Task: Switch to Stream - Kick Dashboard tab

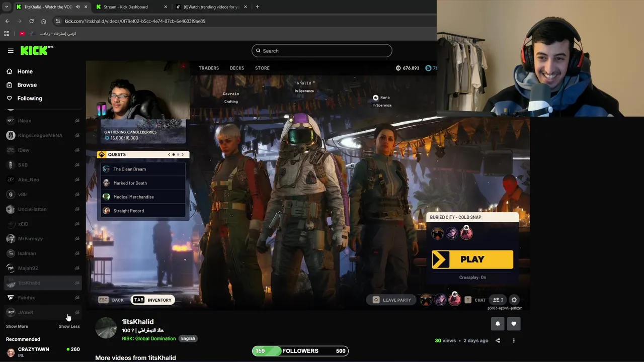Action: tap(126, 7)
